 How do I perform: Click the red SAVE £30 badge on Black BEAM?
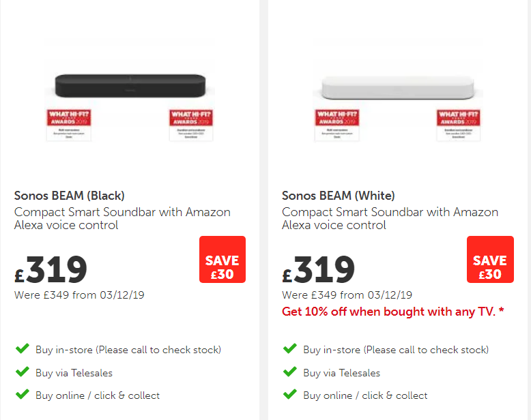[223, 260]
